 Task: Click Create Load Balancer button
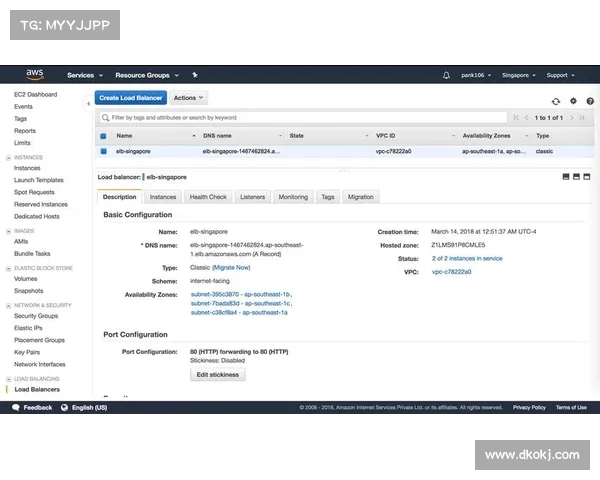click(131, 98)
